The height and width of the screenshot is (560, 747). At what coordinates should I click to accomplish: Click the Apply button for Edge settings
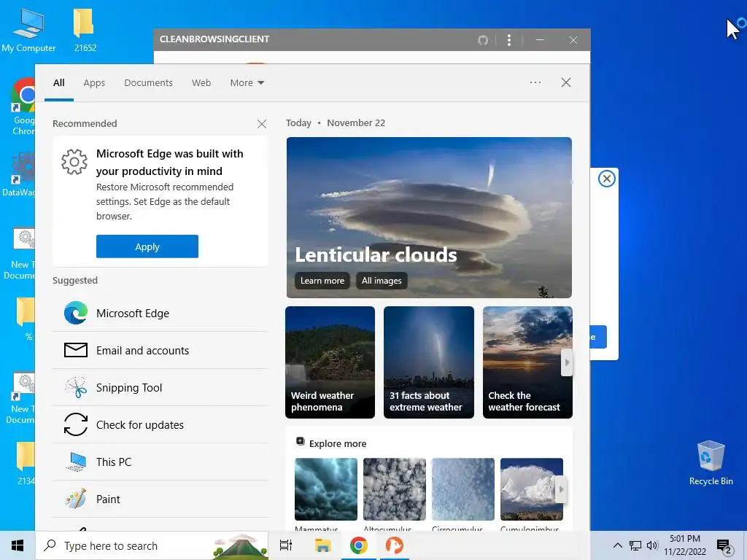tap(147, 246)
